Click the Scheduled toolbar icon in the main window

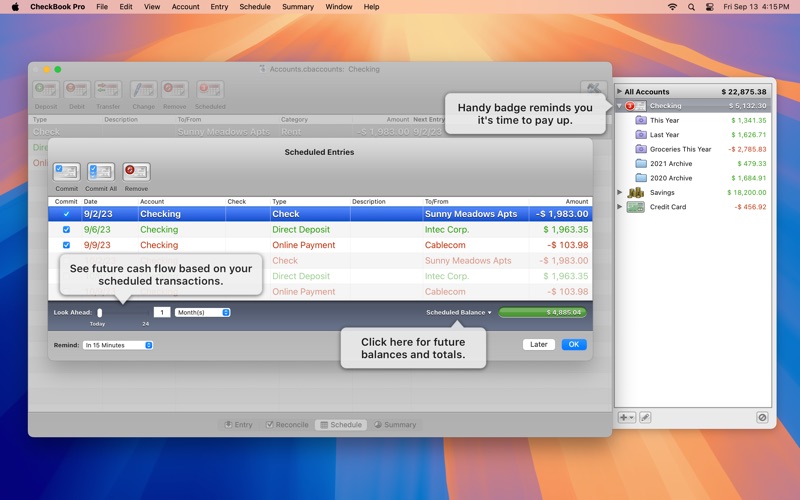210,90
